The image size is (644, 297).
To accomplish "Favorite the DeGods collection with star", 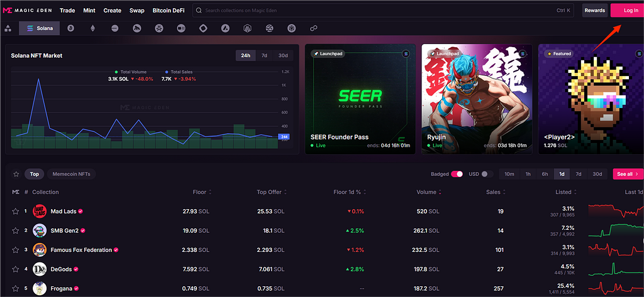I will point(15,269).
